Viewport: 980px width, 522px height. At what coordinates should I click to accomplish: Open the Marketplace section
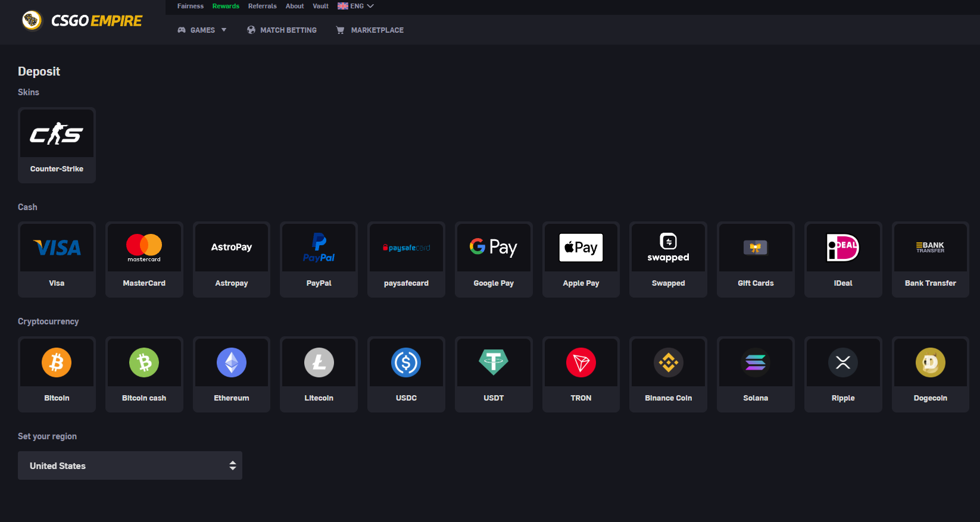tap(370, 30)
